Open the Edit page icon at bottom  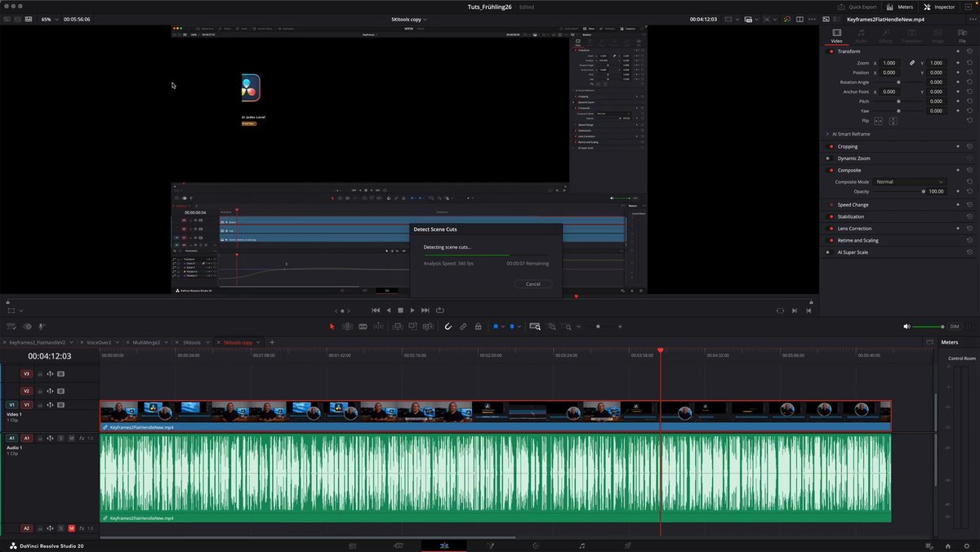point(444,545)
